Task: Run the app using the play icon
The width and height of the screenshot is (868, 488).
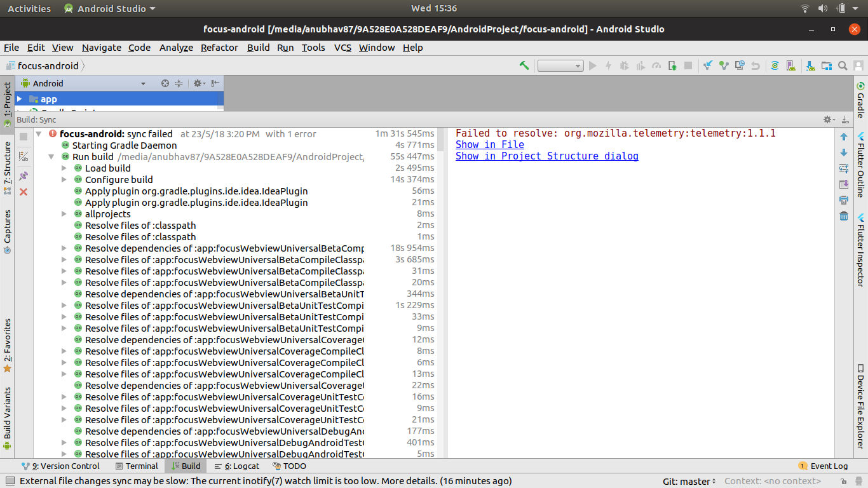Action: tap(592, 65)
